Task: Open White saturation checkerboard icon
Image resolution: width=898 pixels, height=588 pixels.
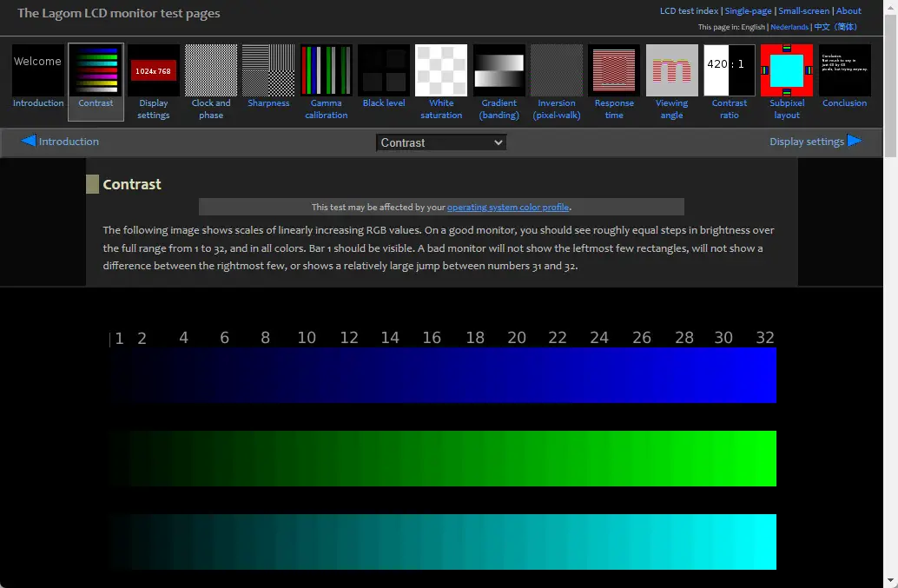Action: 441,70
